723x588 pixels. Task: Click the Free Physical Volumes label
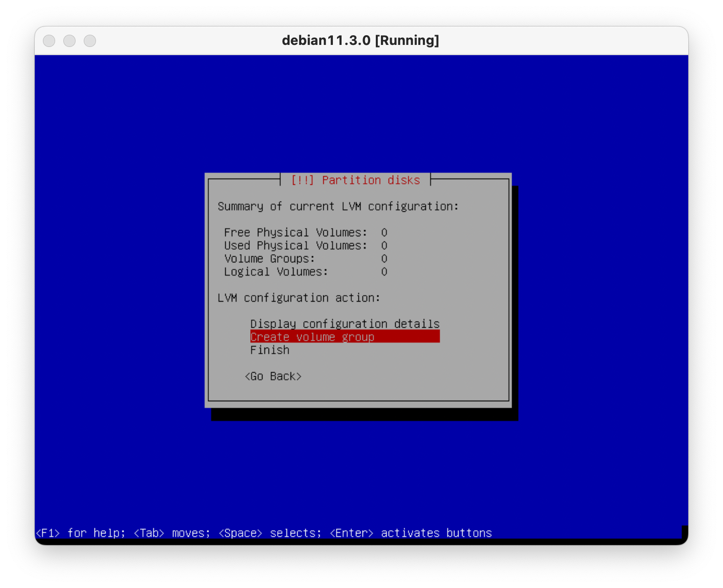(295, 233)
